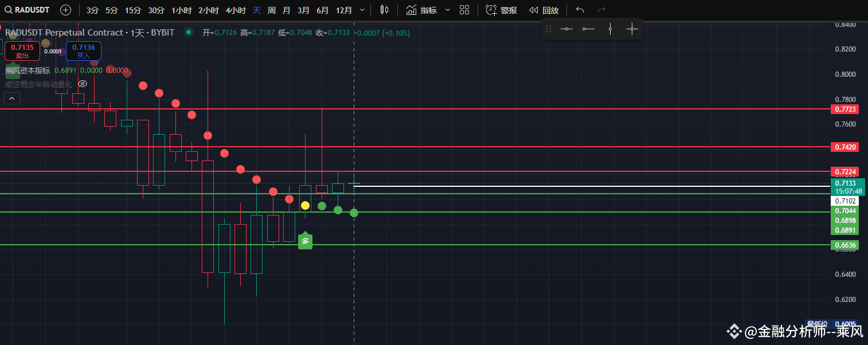Click the 0.6898 price label
This screenshot has width=868, height=345.
coord(846,221)
